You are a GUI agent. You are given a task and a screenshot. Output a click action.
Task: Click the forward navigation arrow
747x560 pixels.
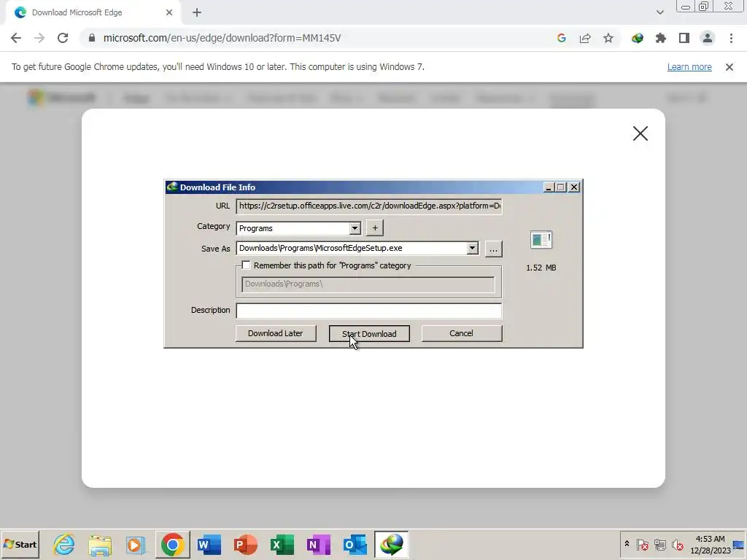[x=39, y=38]
